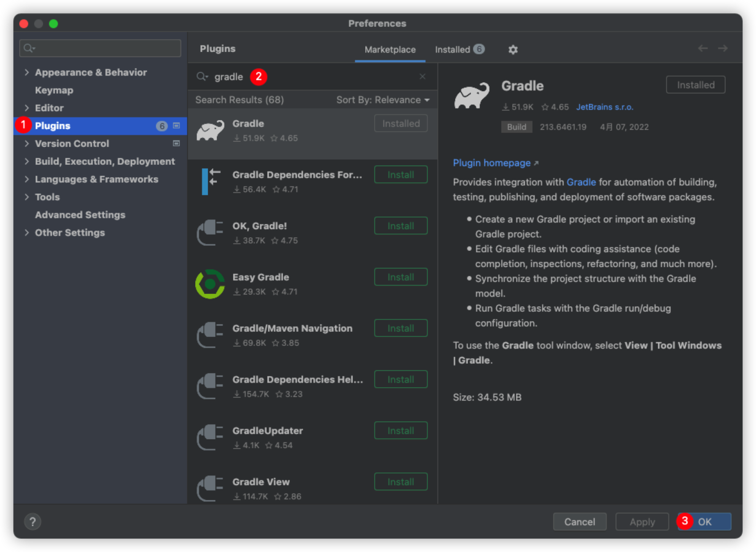756x552 pixels.
Task: Click the GradleUpdater plugin icon
Action: click(x=210, y=438)
